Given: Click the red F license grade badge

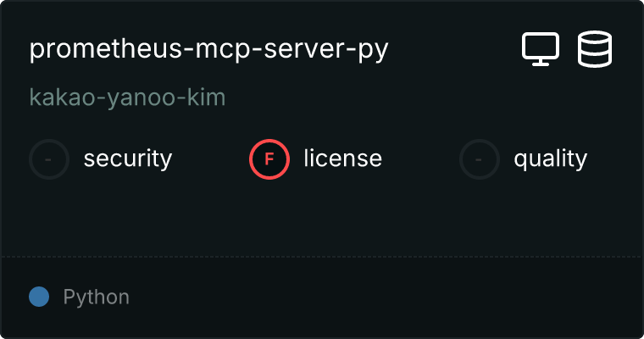Looking at the screenshot, I should pos(269,159).
